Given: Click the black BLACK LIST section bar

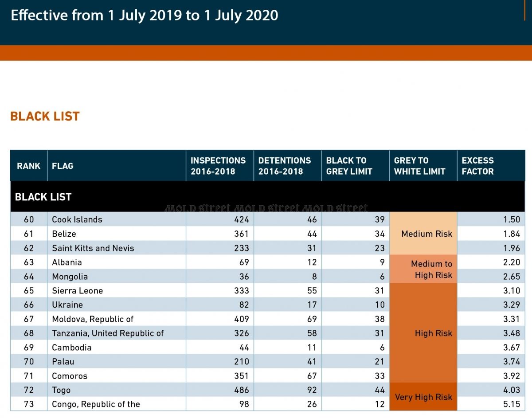Looking at the screenshot, I should pos(268,197).
